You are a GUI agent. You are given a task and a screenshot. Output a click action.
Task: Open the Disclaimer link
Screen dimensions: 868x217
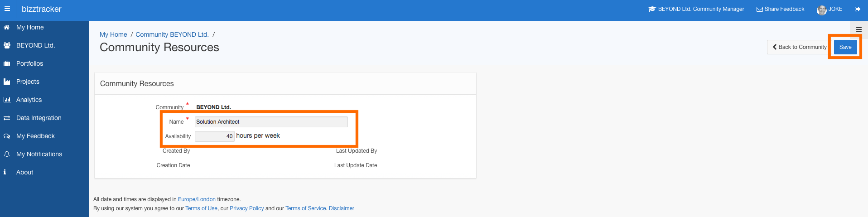click(342, 208)
